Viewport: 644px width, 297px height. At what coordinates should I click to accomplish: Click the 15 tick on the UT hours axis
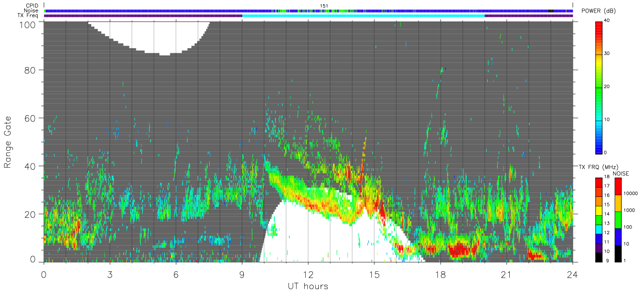(x=374, y=274)
